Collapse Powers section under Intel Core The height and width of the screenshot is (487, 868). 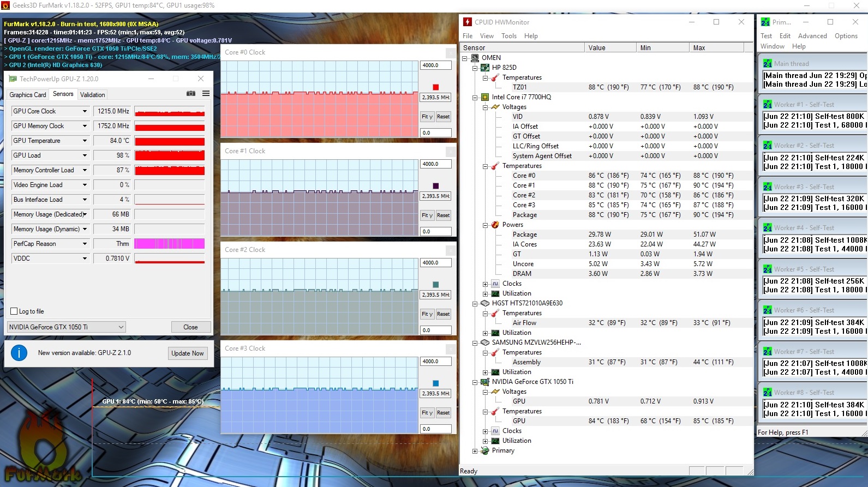coord(485,225)
